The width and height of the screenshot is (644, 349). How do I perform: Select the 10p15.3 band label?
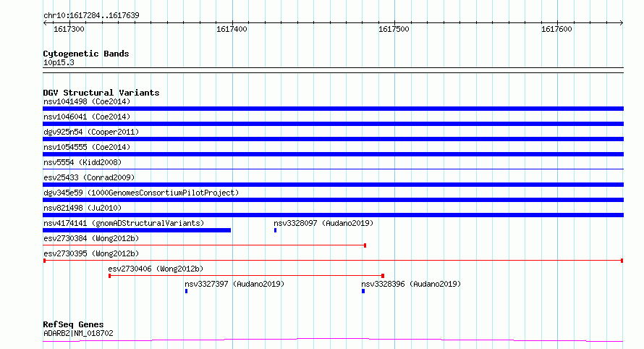[x=59, y=62]
